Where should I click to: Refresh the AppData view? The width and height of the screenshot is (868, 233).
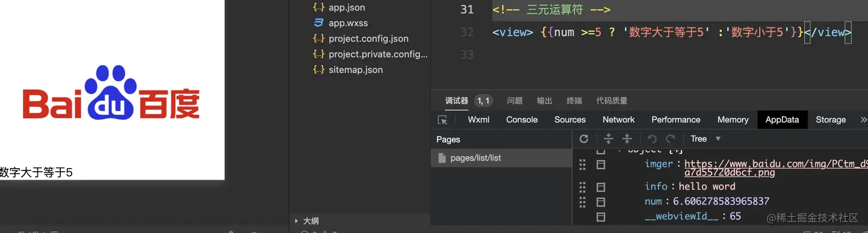(x=584, y=139)
